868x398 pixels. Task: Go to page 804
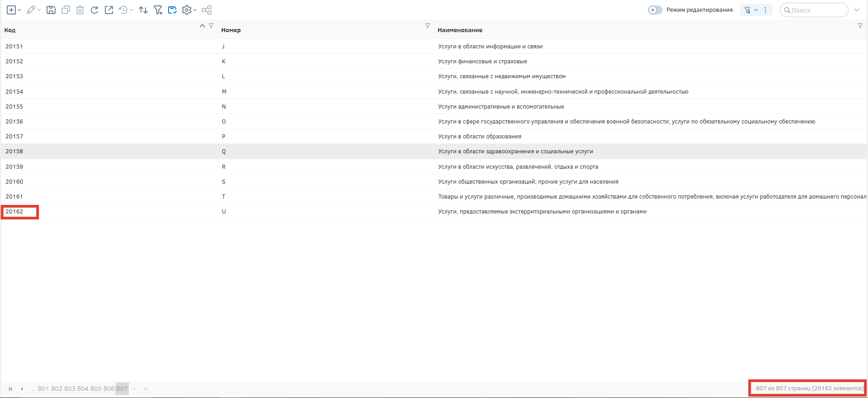(83, 389)
